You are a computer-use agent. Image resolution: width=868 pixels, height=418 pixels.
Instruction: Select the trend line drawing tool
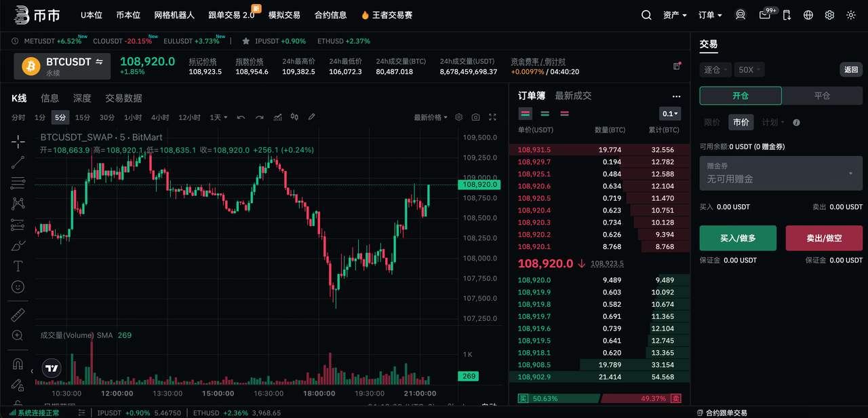coord(18,161)
